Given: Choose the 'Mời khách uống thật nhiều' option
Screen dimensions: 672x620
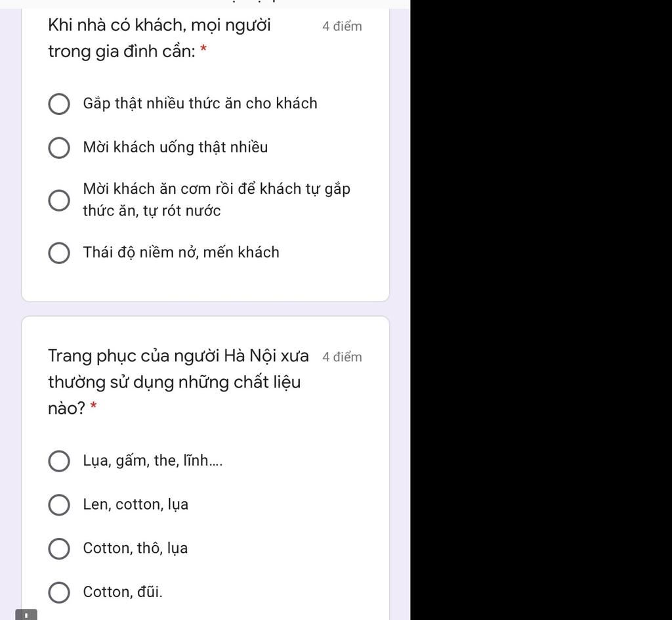Looking at the screenshot, I should tap(59, 148).
